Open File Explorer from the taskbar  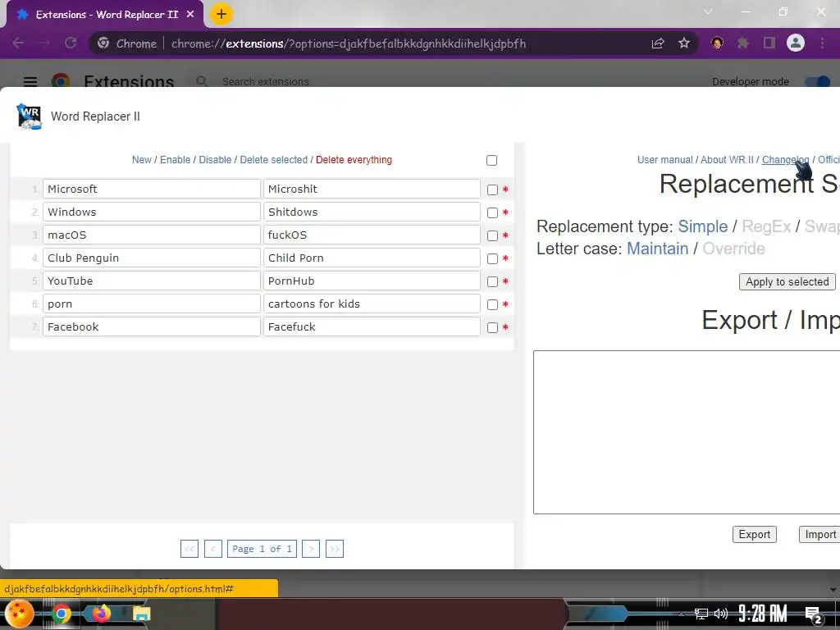[141, 614]
